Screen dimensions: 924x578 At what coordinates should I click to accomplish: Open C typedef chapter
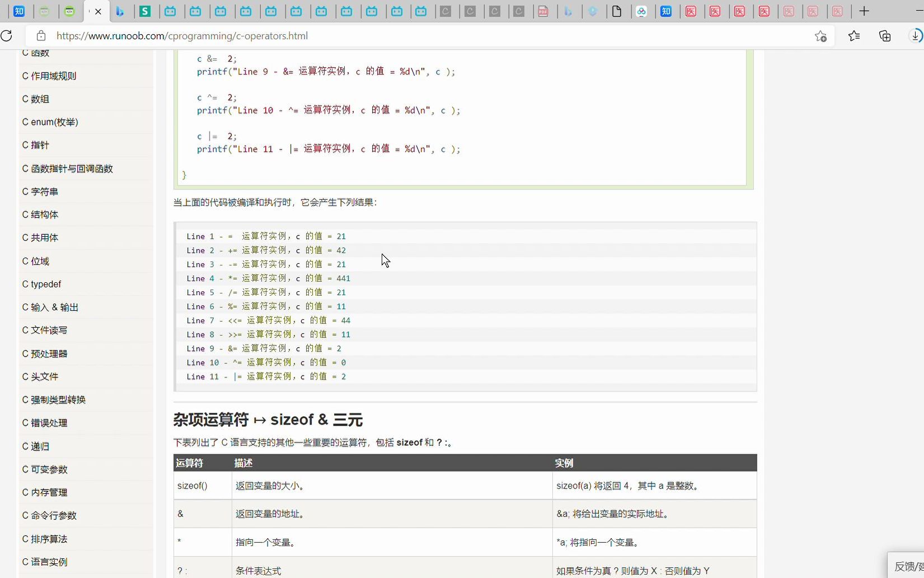42,284
